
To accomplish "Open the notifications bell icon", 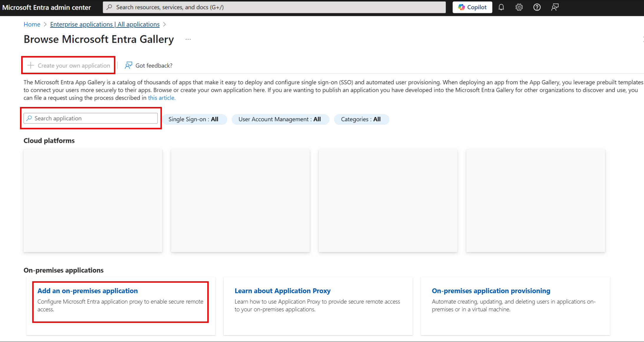I will [x=501, y=7].
